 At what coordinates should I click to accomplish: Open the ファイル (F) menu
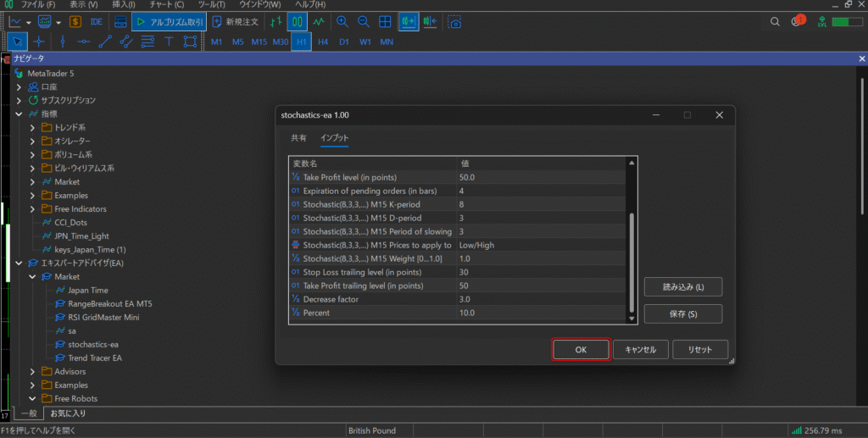[x=37, y=4]
